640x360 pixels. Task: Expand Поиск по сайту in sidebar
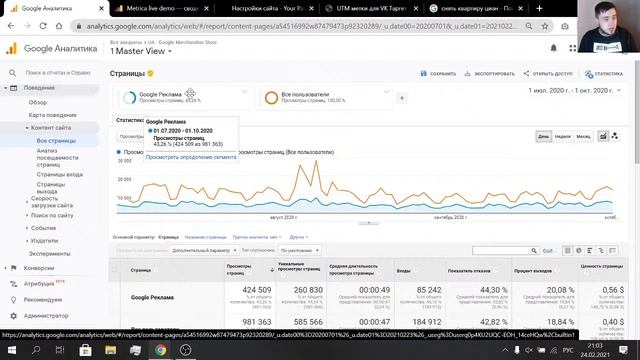(x=27, y=215)
